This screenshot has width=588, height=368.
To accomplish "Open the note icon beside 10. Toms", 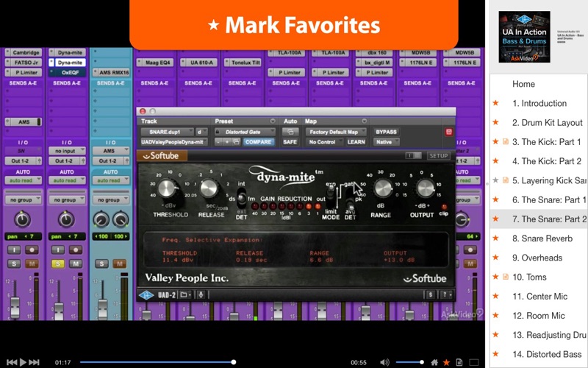I will 506,277.
